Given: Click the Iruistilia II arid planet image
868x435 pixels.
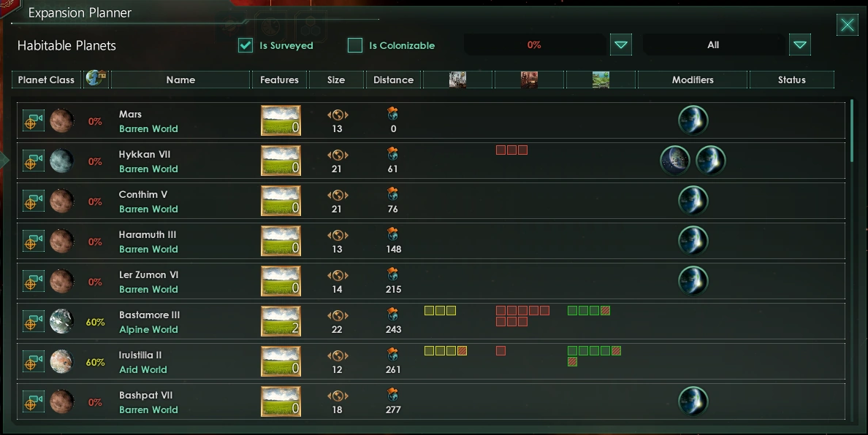Looking at the screenshot, I should (x=61, y=361).
